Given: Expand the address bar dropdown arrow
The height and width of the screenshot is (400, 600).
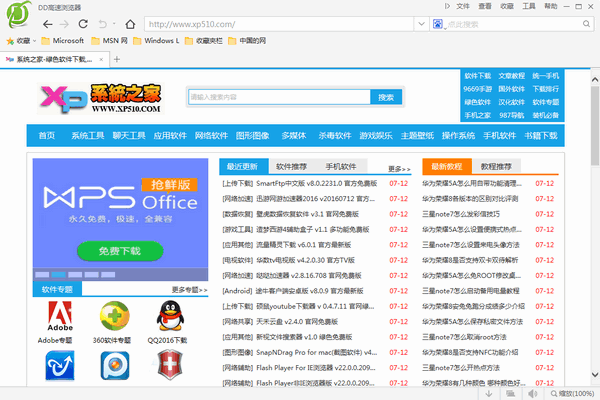Looking at the screenshot, I should 421,24.
